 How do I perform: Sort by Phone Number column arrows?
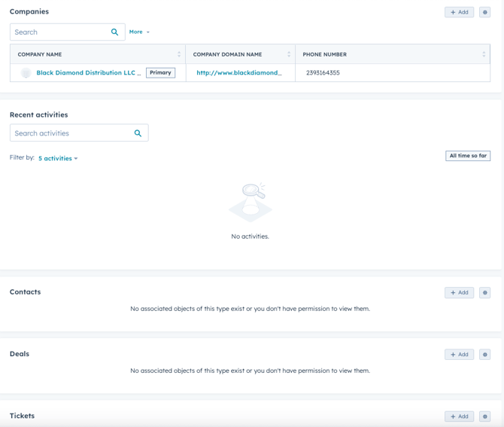[484, 54]
